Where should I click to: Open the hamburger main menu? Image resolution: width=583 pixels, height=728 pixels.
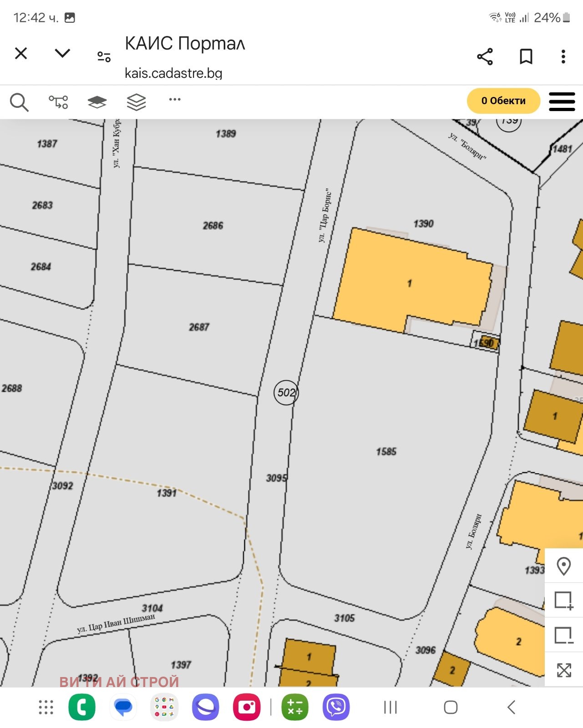click(562, 101)
